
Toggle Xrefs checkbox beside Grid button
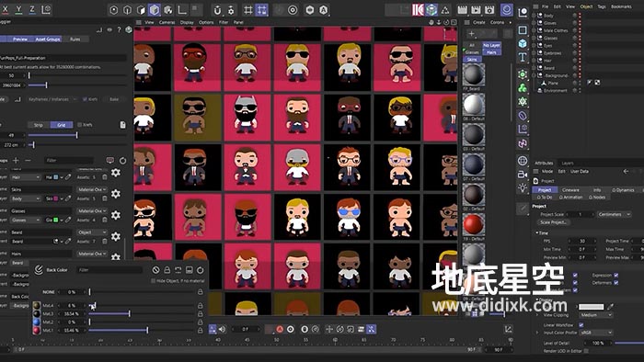click(80, 125)
